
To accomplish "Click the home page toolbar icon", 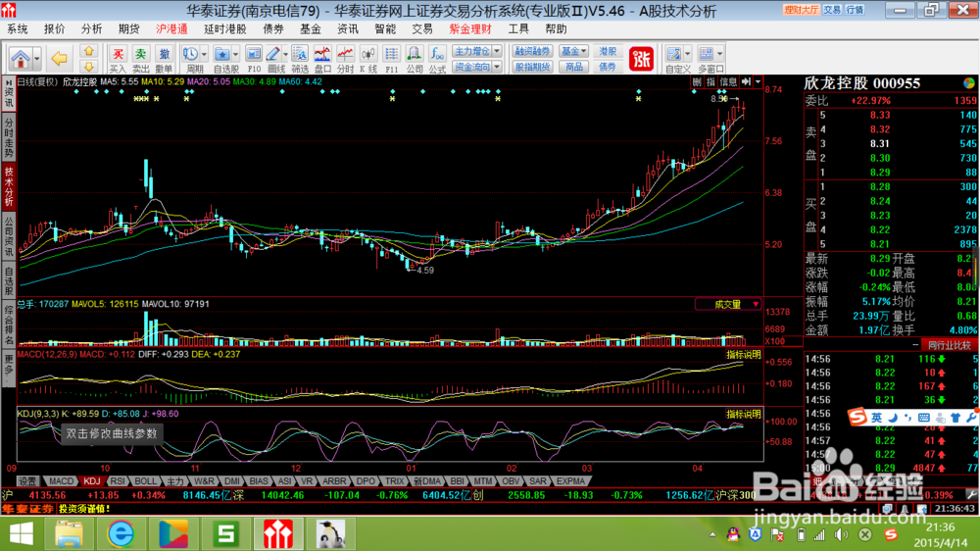I will point(20,59).
